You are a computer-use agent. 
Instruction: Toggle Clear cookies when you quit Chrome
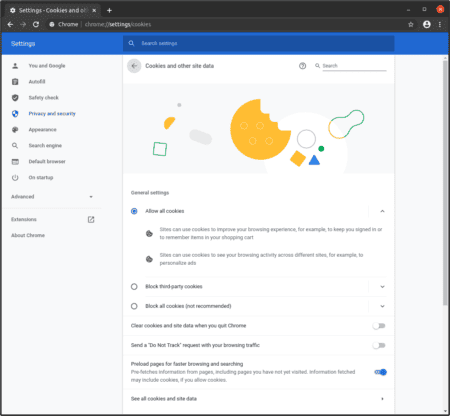click(x=379, y=326)
